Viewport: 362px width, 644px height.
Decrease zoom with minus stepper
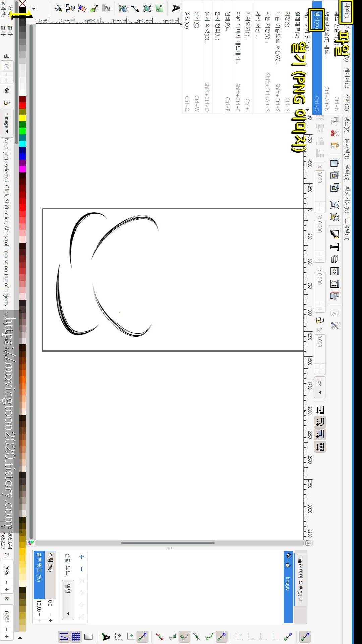tap(7, 582)
